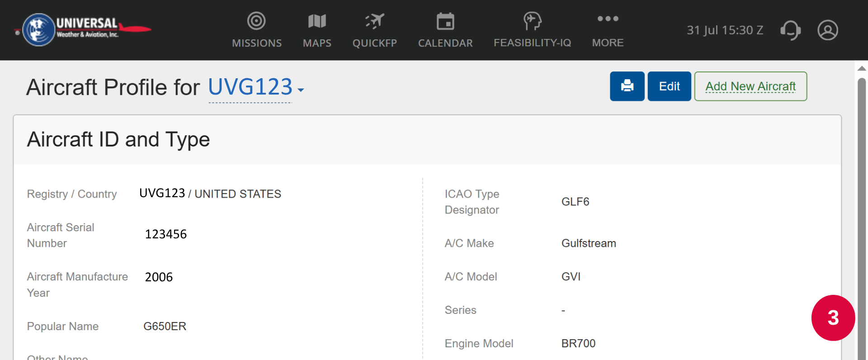The height and width of the screenshot is (360, 868).
Task: Click the Engine Model label
Action: point(479,344)
